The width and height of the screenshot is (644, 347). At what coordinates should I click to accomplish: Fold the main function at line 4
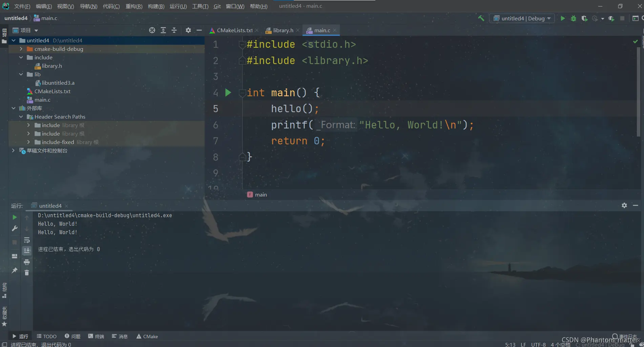point(242,93)
